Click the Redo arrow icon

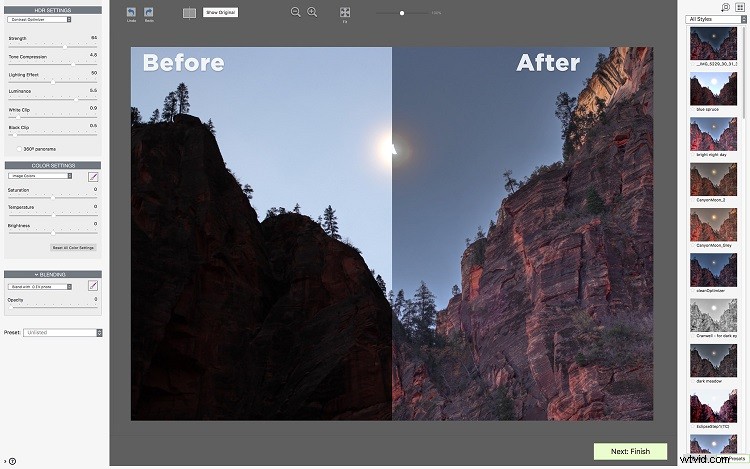click(x=149, y=12)
